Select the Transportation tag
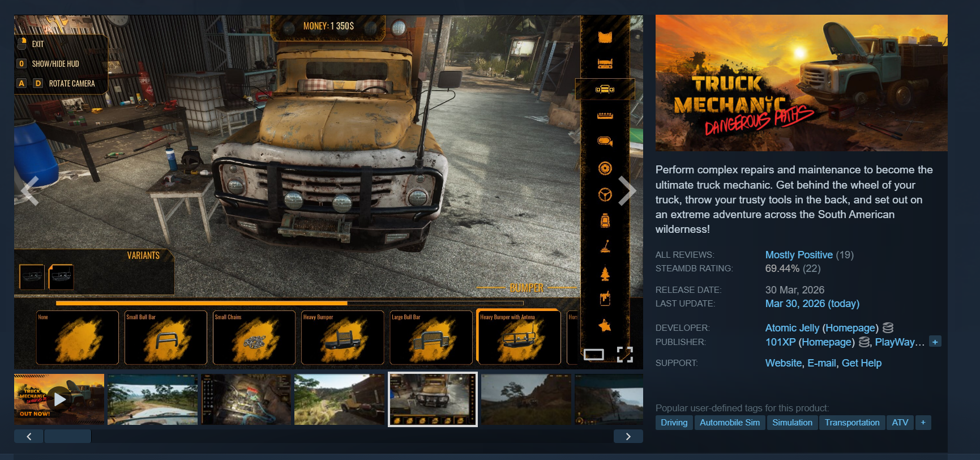The width and height of the screenshot is (980, 460). coord(852,423)
